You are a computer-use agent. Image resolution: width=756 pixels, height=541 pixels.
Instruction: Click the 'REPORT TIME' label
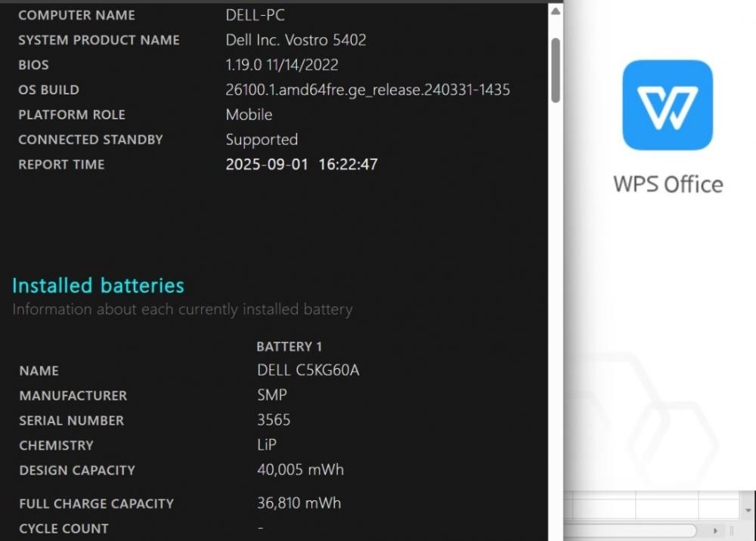point(61,165)
